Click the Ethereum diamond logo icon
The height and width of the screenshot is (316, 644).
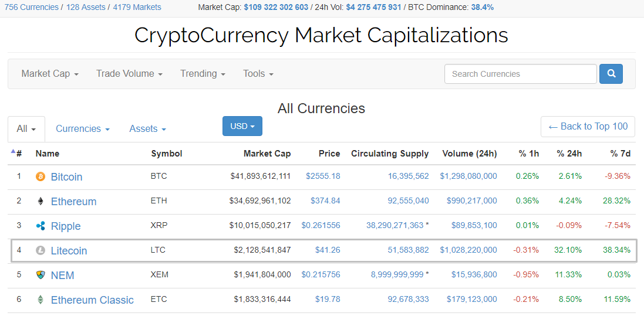tap(41, 201)
